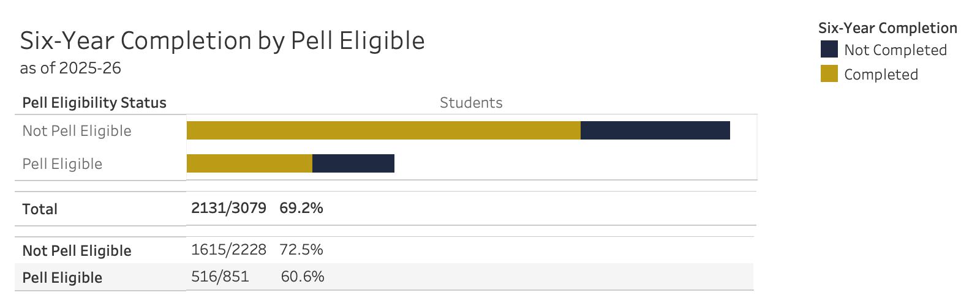Click the bold Not Pell Eligible table row label

[x=77, y=251]
